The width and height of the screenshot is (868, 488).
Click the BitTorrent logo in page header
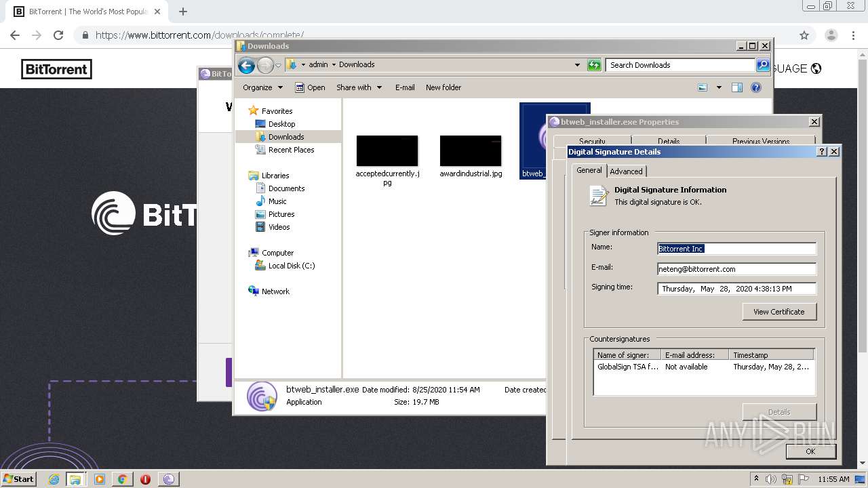(56, 69)
